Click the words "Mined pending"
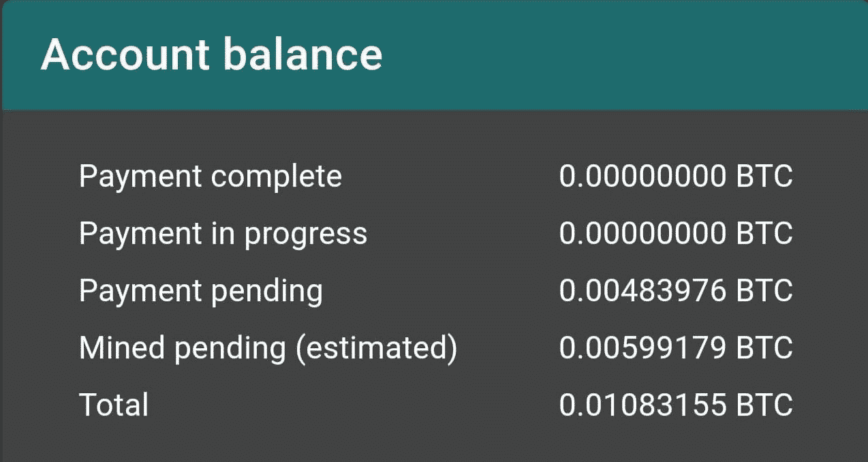The height and width of the screenshot is (462, 868). [x=182, y=348]
